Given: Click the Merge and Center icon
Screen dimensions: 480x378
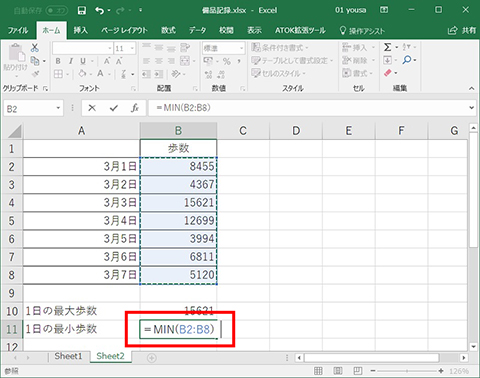Looking at the screenshot, I should coord(185,61).
